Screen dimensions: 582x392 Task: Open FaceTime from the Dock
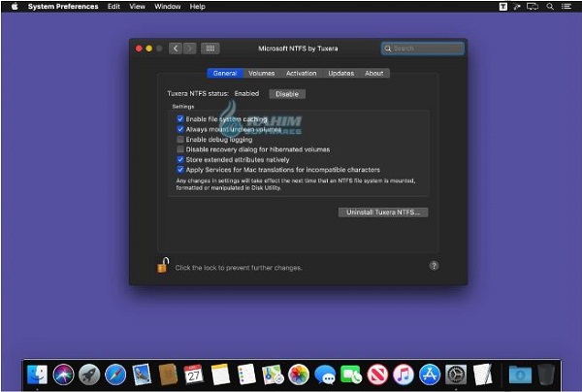[351, 375]
